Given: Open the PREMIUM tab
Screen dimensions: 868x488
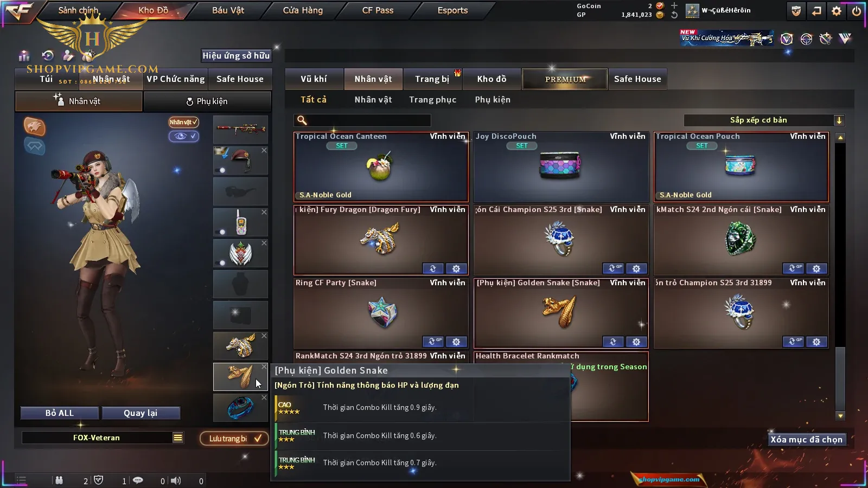Looking at the screenshot, I should 565,79.
